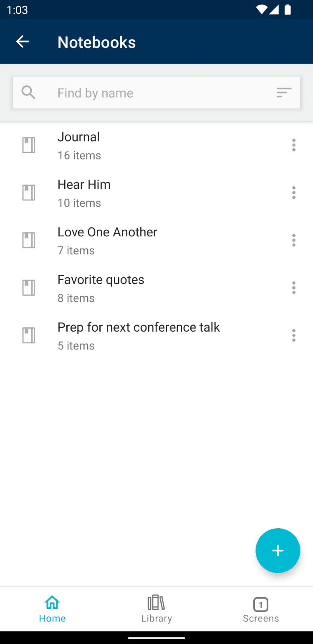Open more options for Prep for next conference talk

294,335
